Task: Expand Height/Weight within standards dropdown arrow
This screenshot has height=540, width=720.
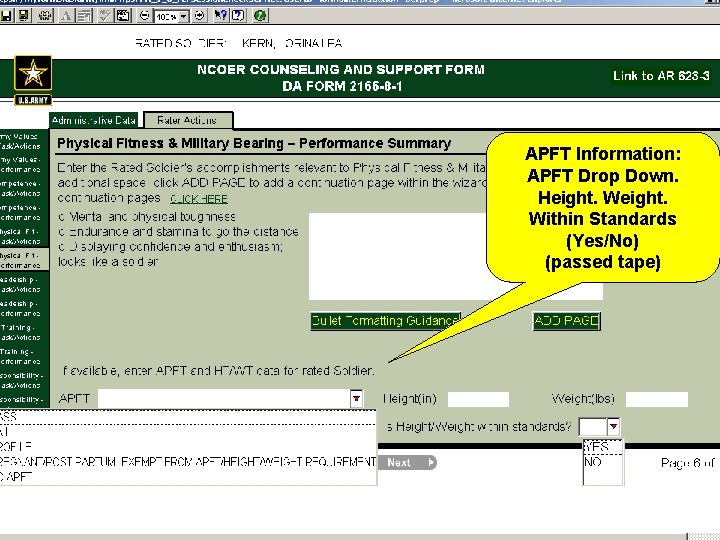Action: coord(613,427)
